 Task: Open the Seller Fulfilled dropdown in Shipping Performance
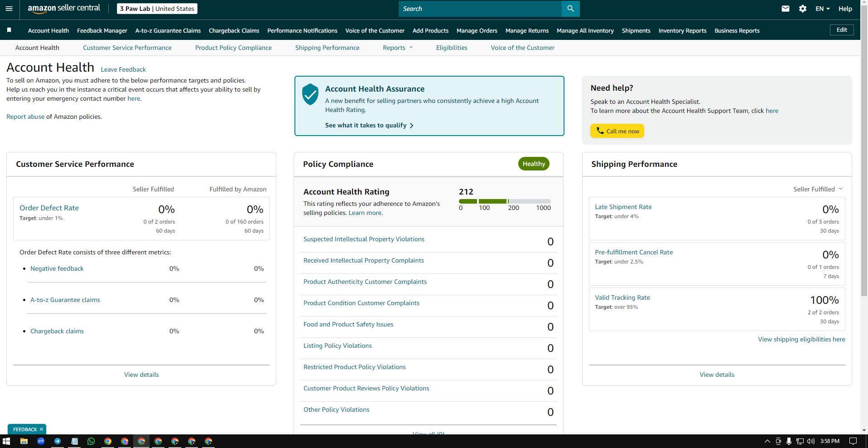pos(818,189)
